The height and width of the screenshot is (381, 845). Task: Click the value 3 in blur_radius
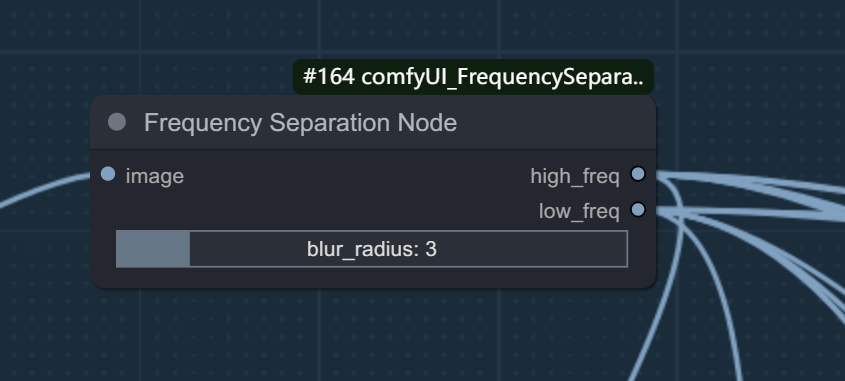pos(431,250)
